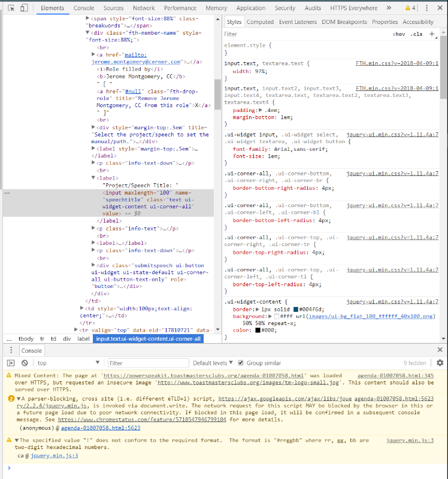
Task: Click the warnings count badge icon
Action: (x=410, y=8)
